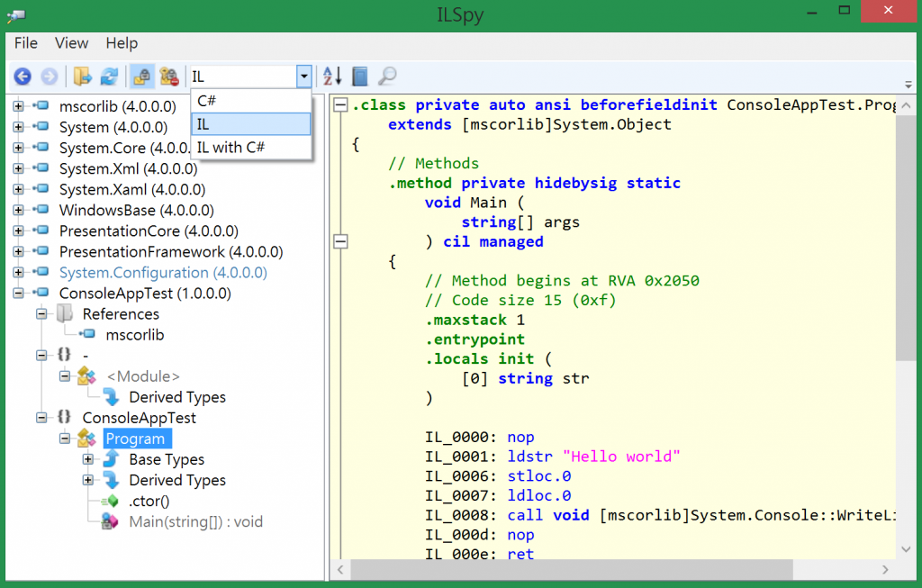Select System.Core assembly in tree

tap(124, 149)
